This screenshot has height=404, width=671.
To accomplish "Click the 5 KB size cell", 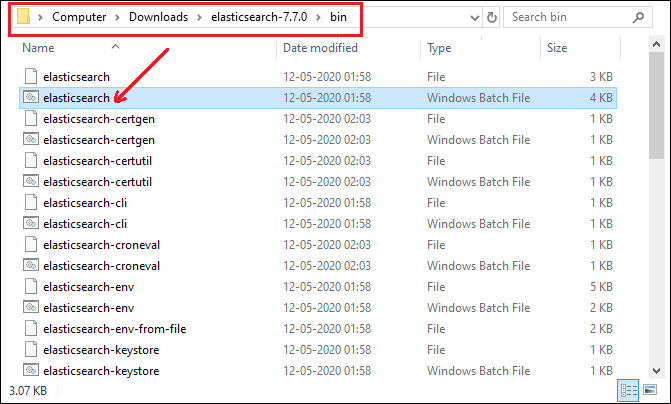I will pos(601,286).
